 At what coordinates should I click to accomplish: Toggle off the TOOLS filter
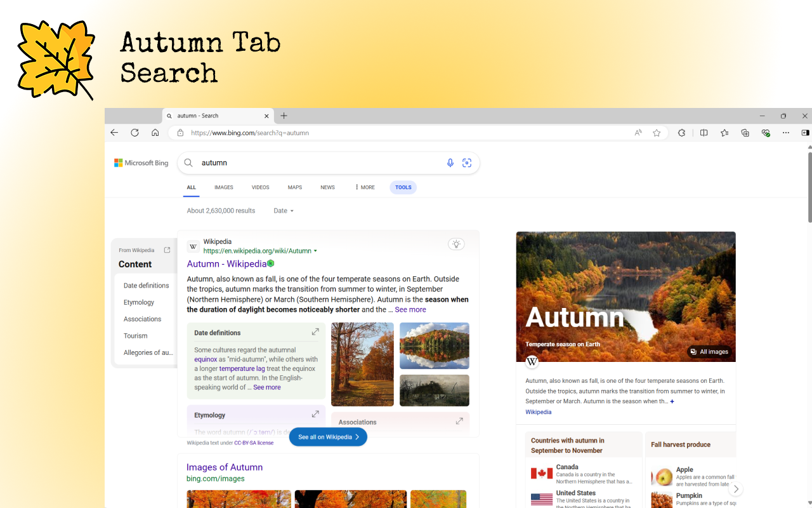(403, 187)
